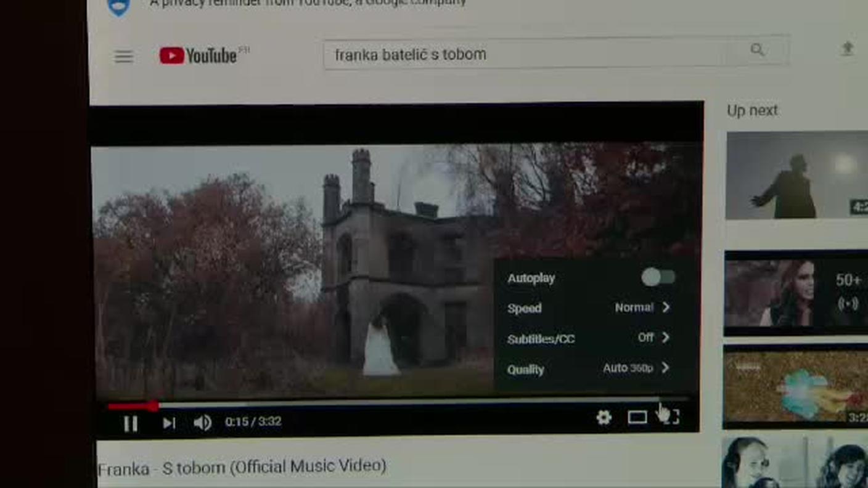Open the hamburger guide menu

pyautogui.click(x=123, y=57)
